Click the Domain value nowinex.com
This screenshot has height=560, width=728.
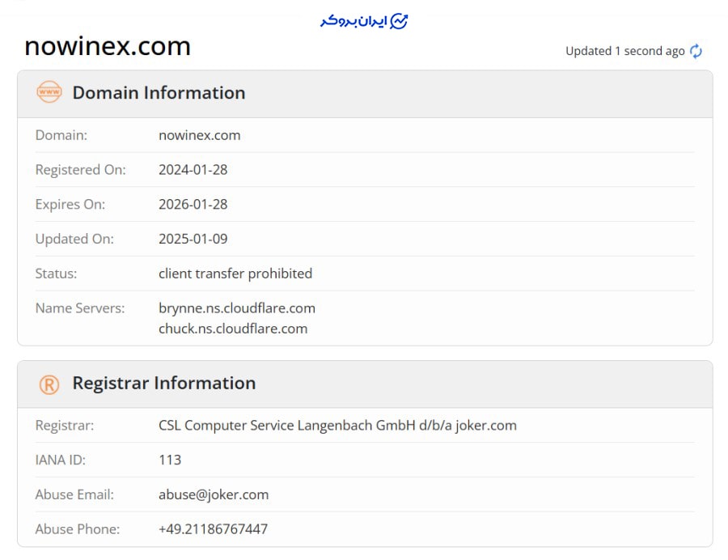coord(200,135)
